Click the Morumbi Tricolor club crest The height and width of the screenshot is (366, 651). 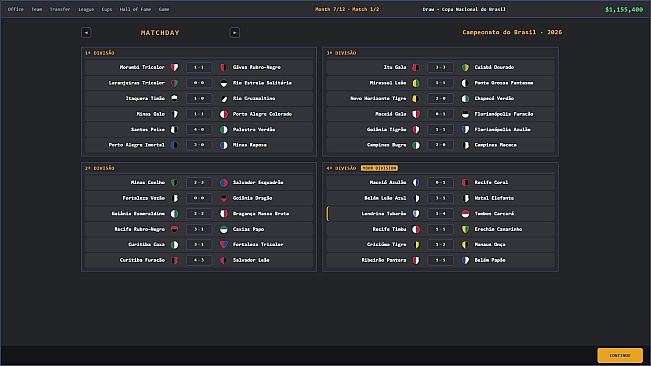click(x=175, y=67)
